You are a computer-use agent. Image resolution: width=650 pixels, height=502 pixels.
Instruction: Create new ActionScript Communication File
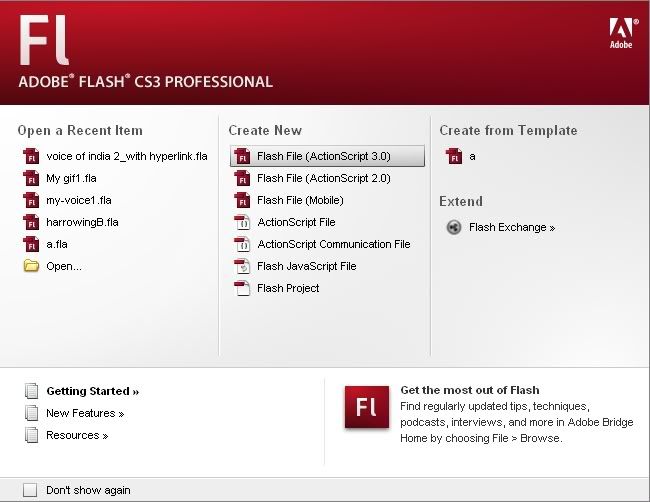334,244
